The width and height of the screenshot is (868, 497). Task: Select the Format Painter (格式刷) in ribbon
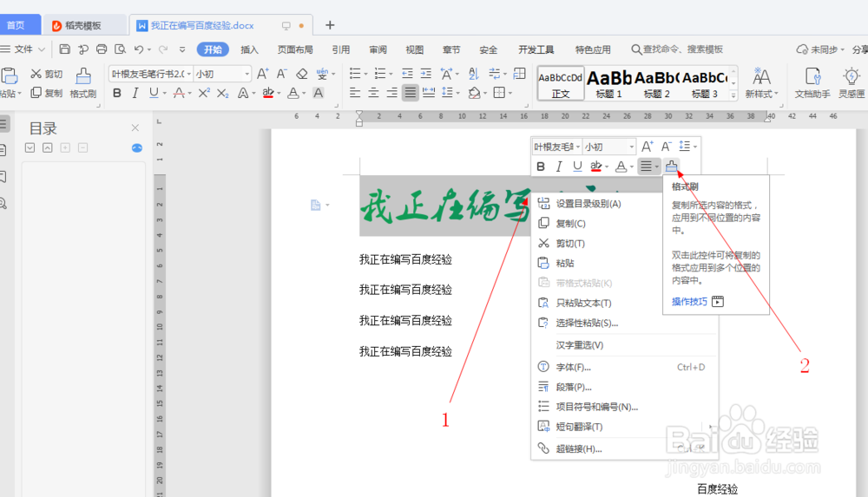tap(83, 83)
